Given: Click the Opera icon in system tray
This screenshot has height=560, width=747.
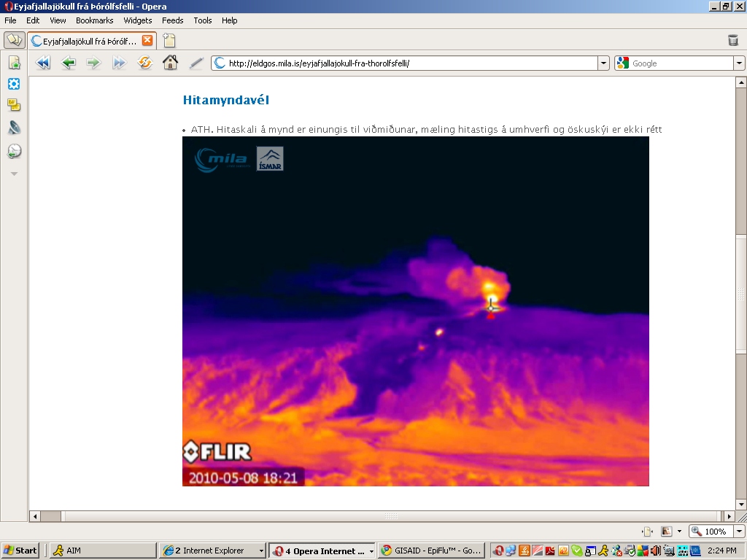Looking at the screenshot, I should [x=498, y=551].
